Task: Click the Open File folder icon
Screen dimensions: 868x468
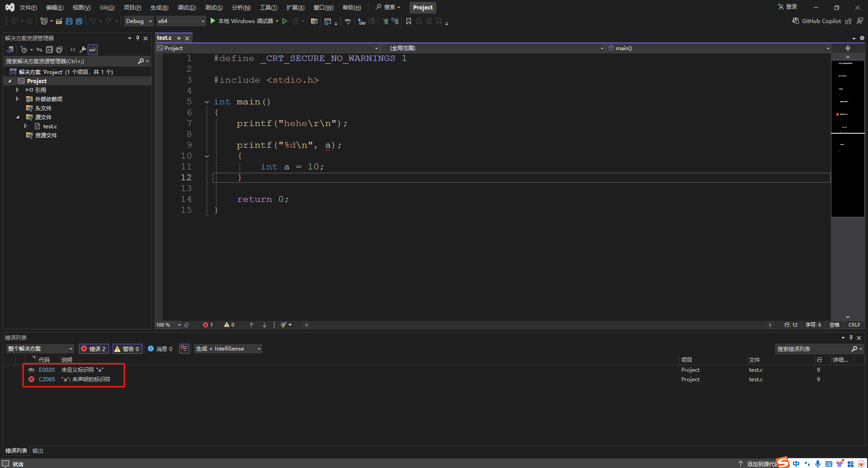Action: point(59,21)
